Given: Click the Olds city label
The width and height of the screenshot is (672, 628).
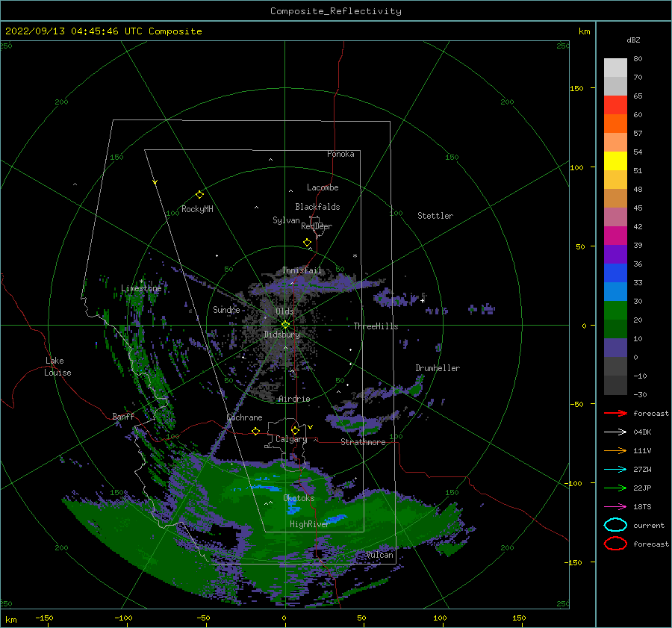Looking at the screenshot, I should [284, 311].
